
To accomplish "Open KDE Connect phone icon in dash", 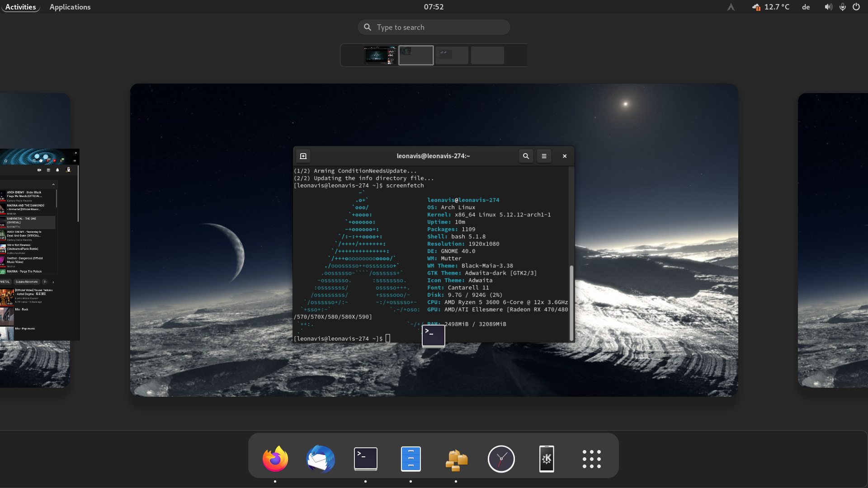I will 547,459.
